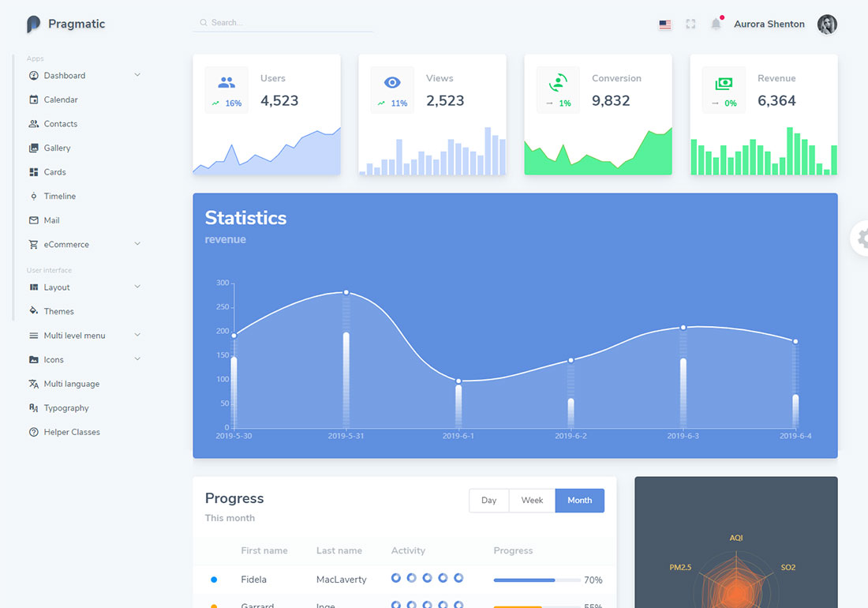Click the Conversion card icon
This screenshot has width=868, height=608.
[558, 82]
